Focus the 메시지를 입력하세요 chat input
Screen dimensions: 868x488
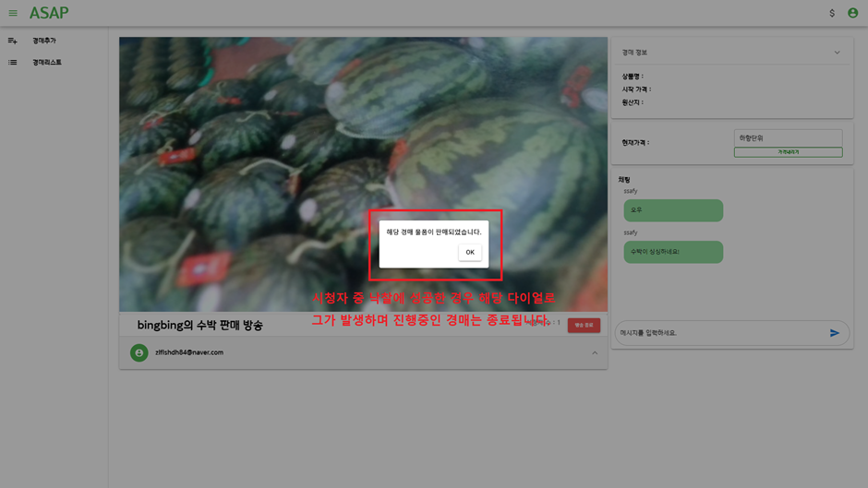tap(719, 333)
